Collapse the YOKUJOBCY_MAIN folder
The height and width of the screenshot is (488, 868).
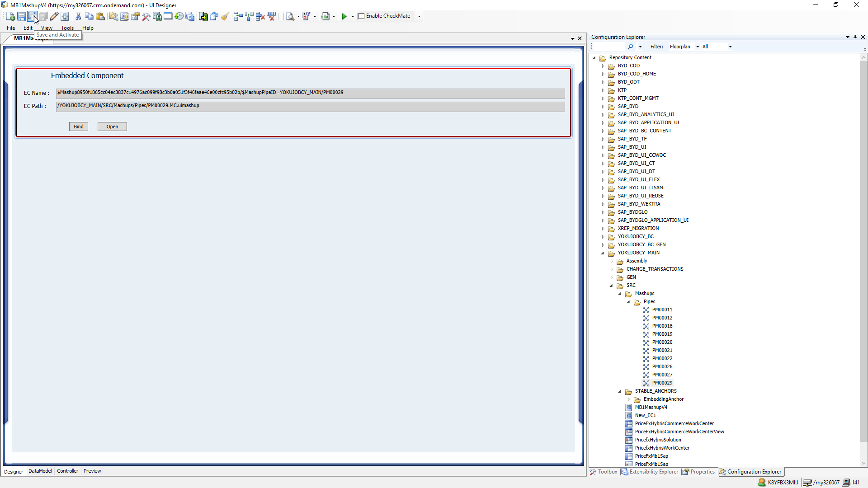(603, 253)
